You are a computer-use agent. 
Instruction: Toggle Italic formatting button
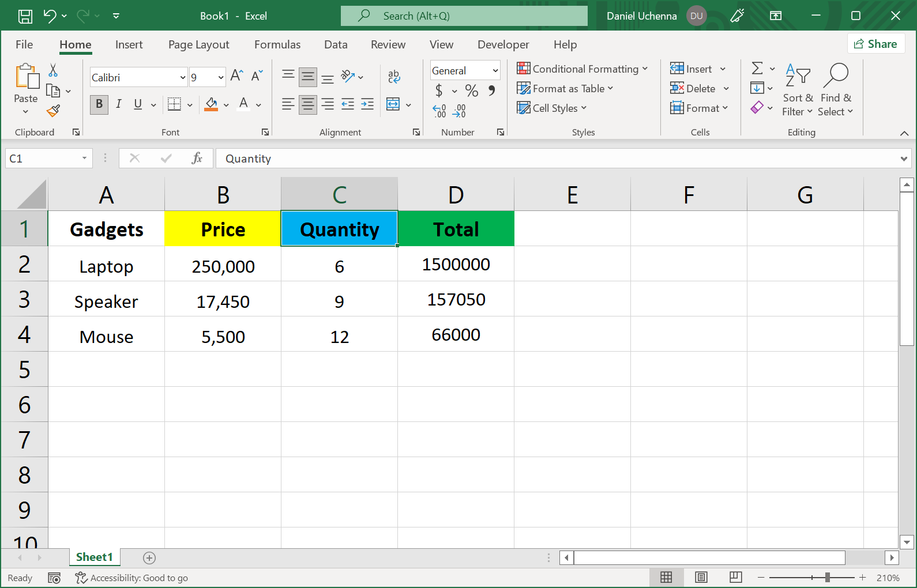coord(118,104)
